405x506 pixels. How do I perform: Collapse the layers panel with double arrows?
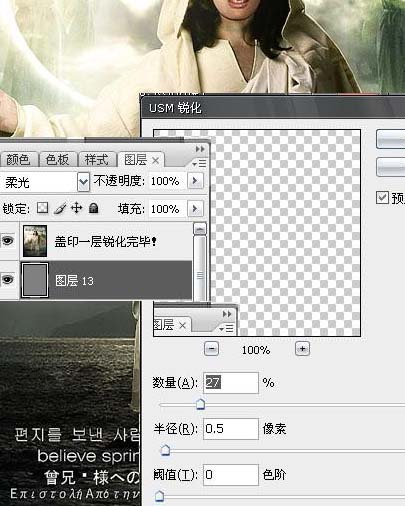pos(200,149)
